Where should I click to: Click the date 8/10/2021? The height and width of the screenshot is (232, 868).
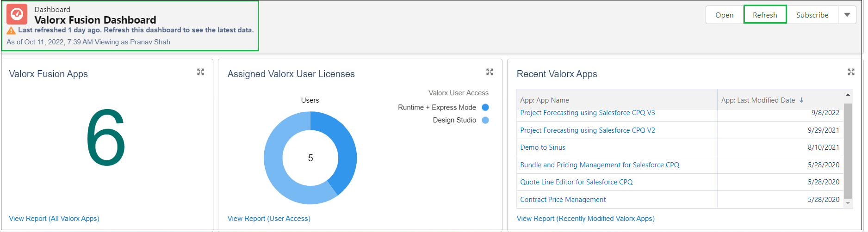point(824,147)
